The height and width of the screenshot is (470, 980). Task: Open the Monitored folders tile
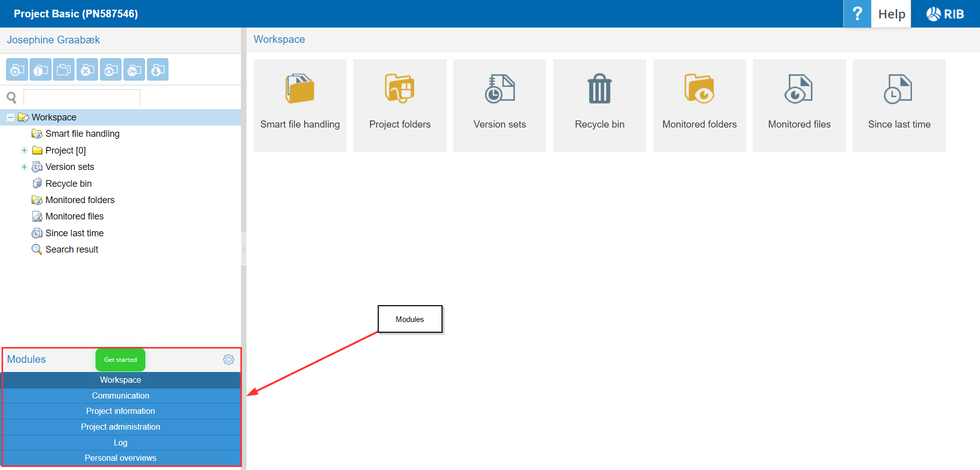coord(699,106)
